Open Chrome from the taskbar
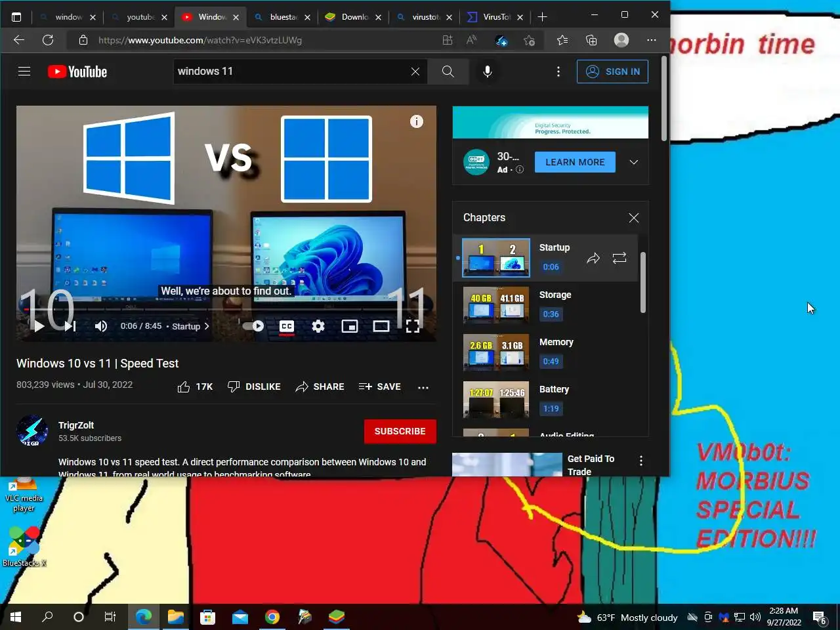Screen dimensions: 840x630 coord(272,617)
